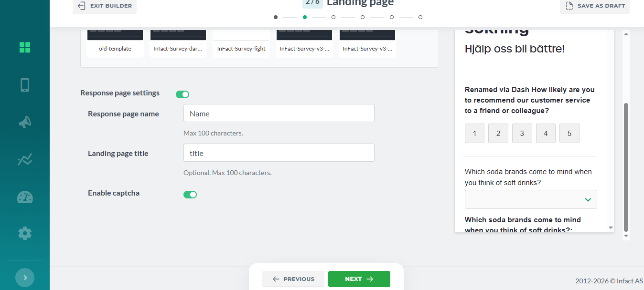
Task: Open the dashboard grid icon in sidebar
Action: tap(25, 47)
